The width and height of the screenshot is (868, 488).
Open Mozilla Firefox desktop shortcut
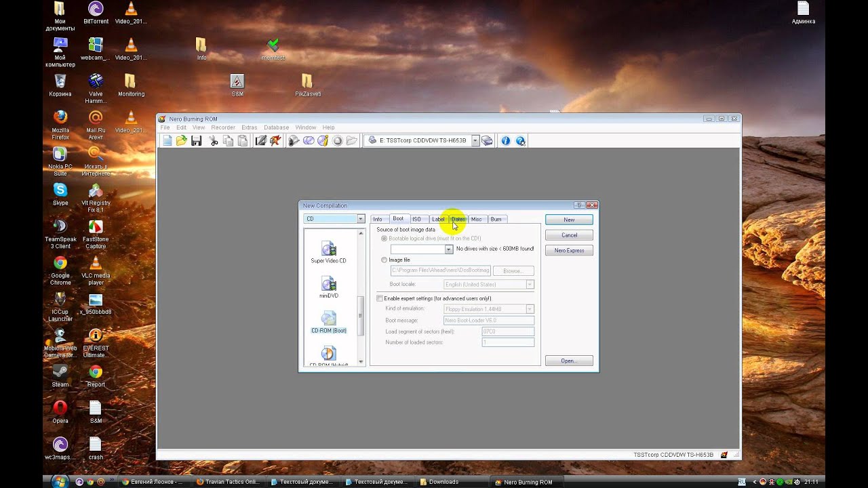coord(60,125)
